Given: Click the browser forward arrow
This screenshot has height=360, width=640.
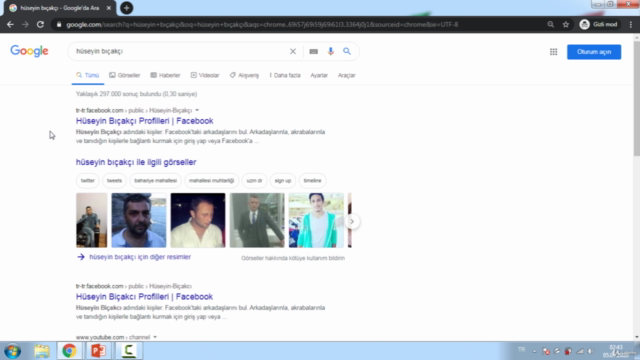Looking at the screenshot, I should (25, 24).
